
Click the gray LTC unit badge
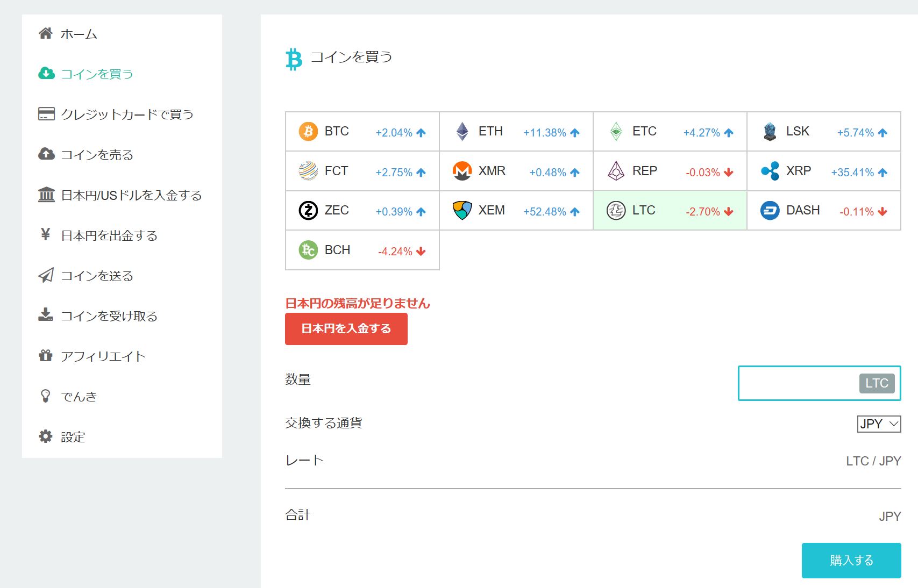pos(877,383)
